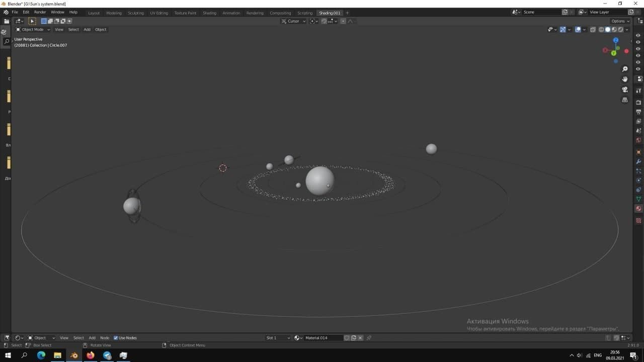Open the viewport Add menu
644x362 pixels.
coord(87,30)
